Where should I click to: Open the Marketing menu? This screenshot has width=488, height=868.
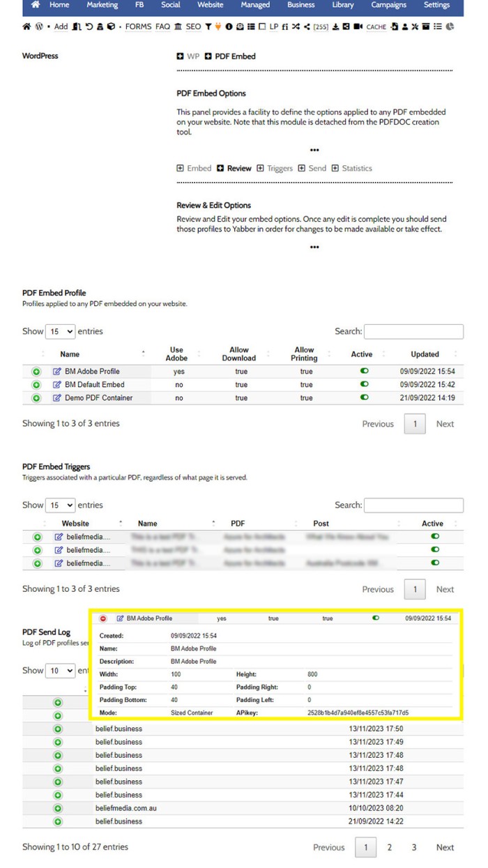(x=102, y=5)
